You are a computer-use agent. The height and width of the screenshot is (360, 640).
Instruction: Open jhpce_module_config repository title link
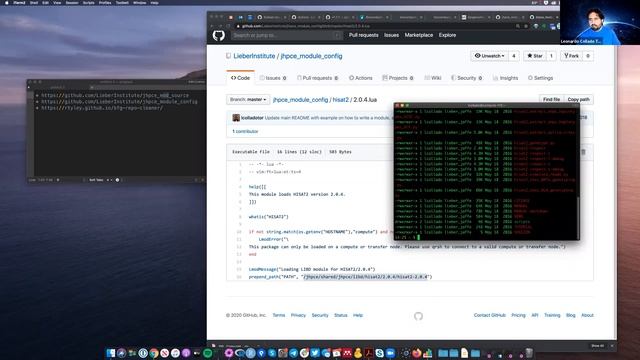pyautogui.click(x=311, y=56)
